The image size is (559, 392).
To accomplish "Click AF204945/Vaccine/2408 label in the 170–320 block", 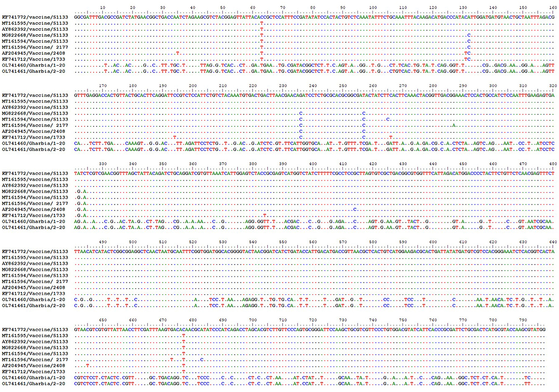I will (34, 131).
